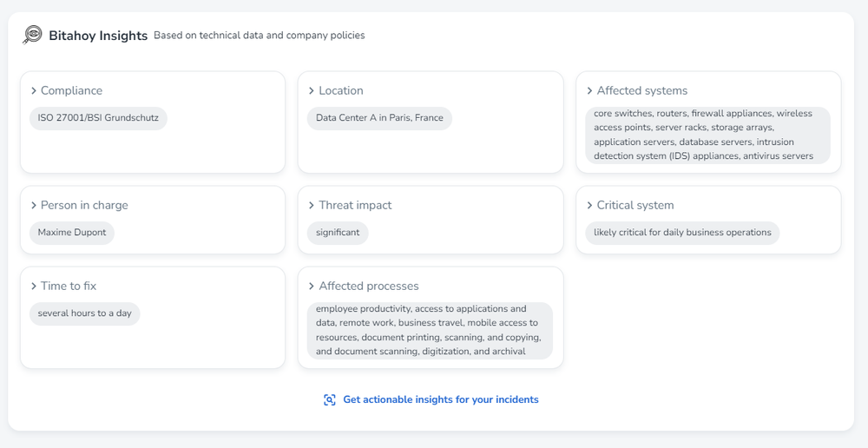Select the ISO 27001/BSI Grundschutz tag
Image resolution: width=868 pixels, height=448 pixels.
98,118
